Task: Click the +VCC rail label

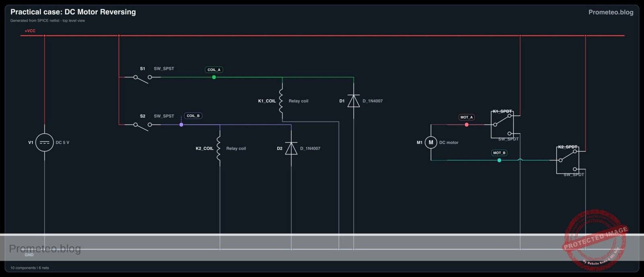Action: pyautogui.click(x=30, y=31)
